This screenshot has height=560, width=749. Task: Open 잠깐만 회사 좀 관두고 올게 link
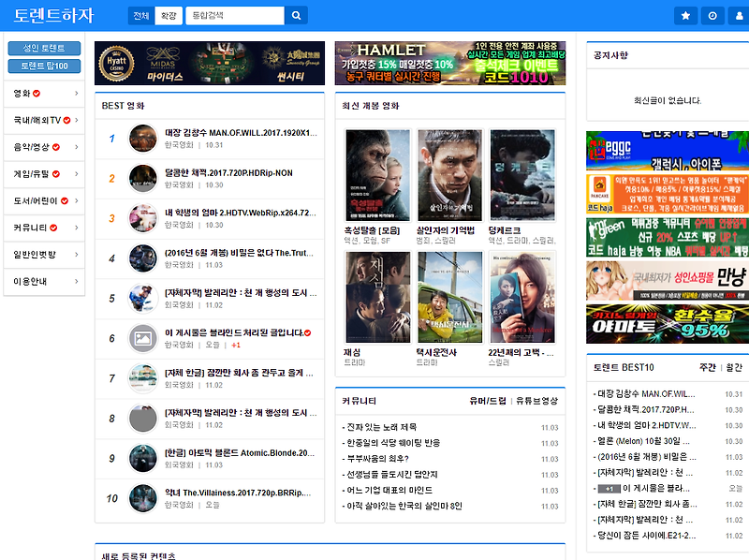click(x=239, y=373)
